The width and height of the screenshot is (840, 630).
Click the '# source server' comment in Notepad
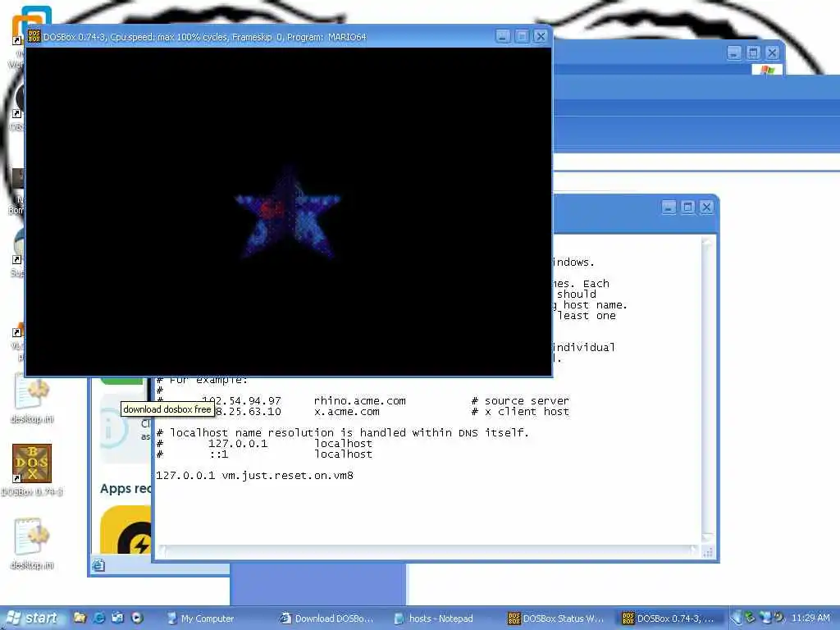pyautogui.click(x=520, y=400)
